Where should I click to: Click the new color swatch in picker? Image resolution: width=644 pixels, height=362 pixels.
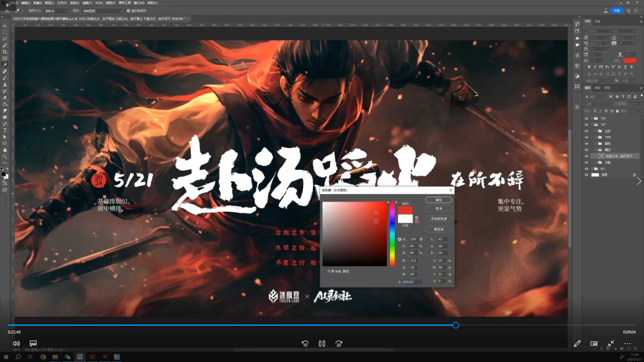[405, 209]
